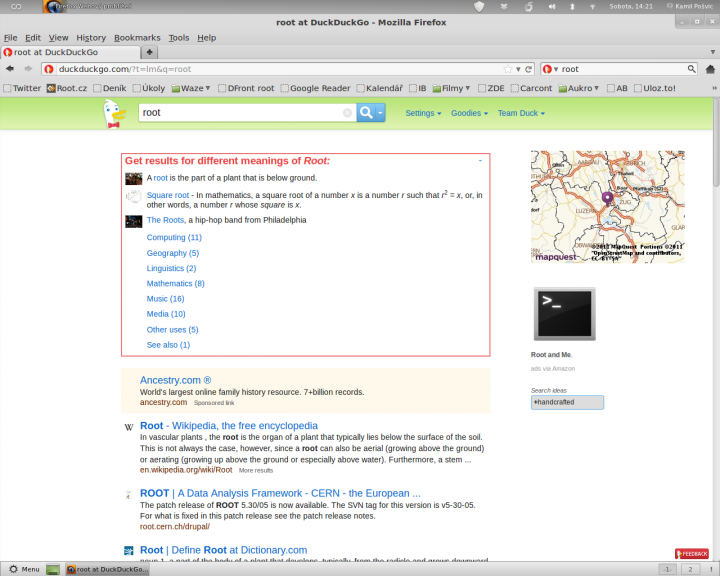
Task: Open the Filmy bookmarks folder
Action: coord(451,88)
